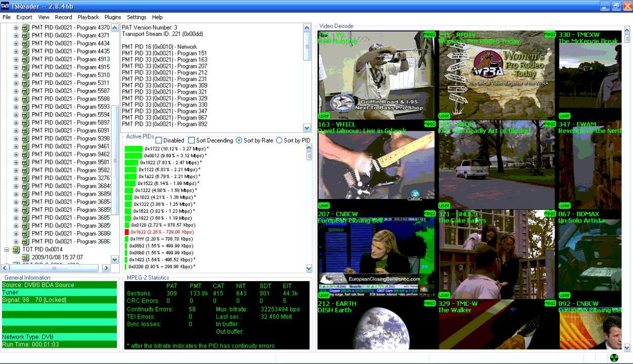Open the Help menu
633x364 pixels.
point(157,17)
